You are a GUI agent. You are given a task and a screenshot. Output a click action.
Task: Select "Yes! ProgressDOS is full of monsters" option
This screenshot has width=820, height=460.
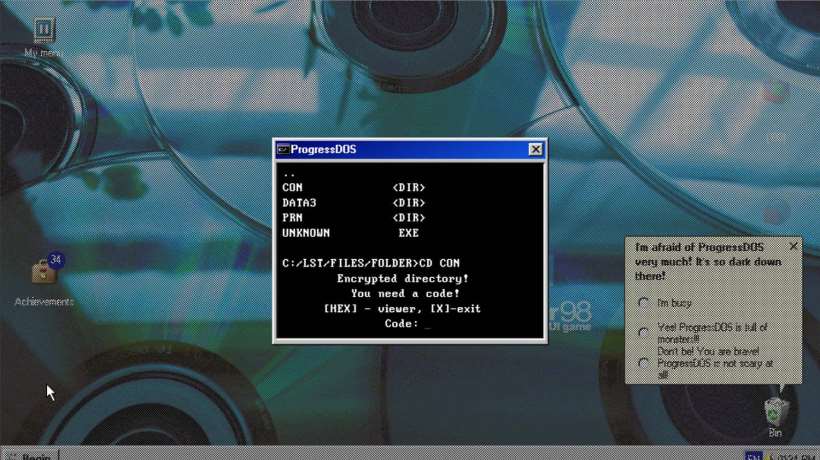644,332
